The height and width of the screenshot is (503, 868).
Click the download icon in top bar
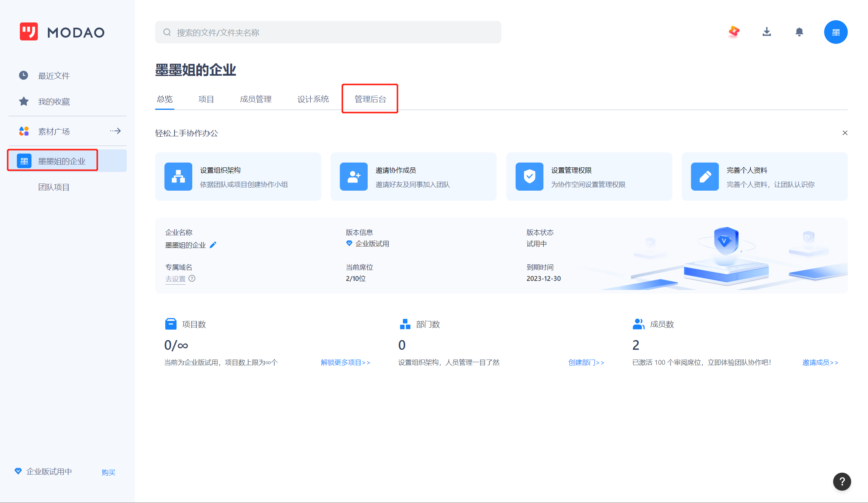(766, 32)
